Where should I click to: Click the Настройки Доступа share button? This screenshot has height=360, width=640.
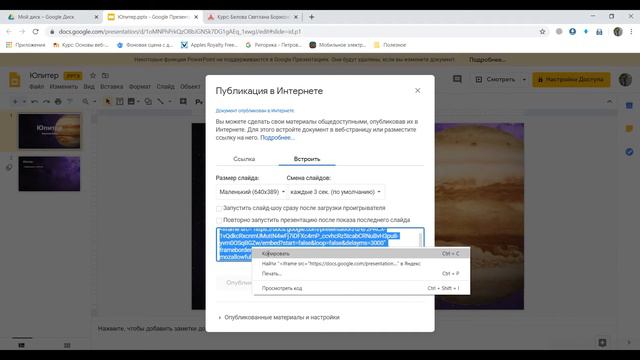[571, 79]
